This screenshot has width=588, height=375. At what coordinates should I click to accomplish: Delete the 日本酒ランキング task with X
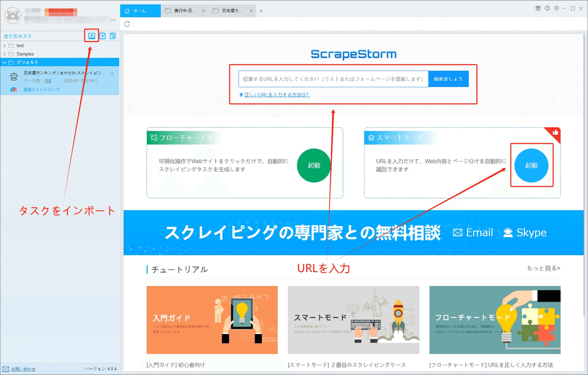click(x=112, y=73)
